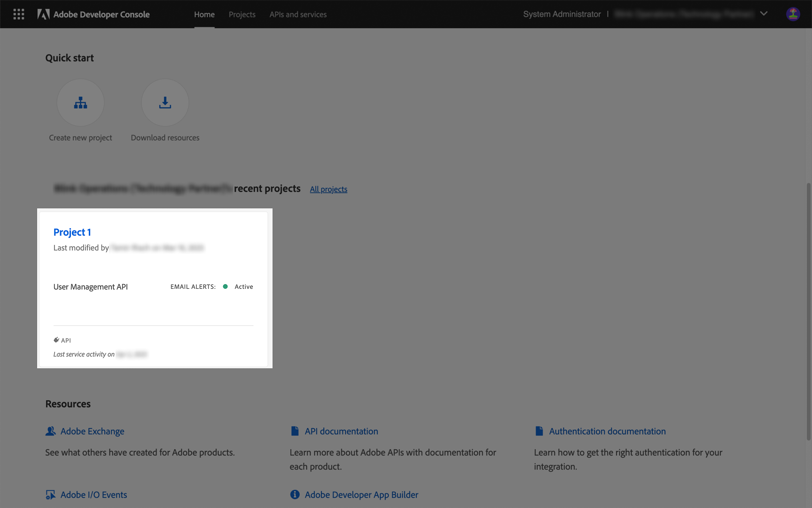Click the Create new project icon
Viewport: 812px width, 508px height.
(80, 103)
